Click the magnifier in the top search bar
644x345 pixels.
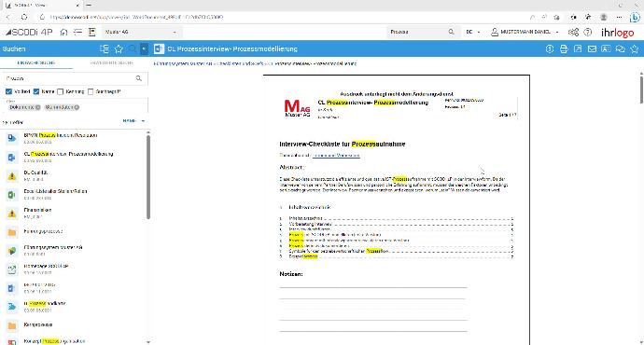tap(451, 32)
